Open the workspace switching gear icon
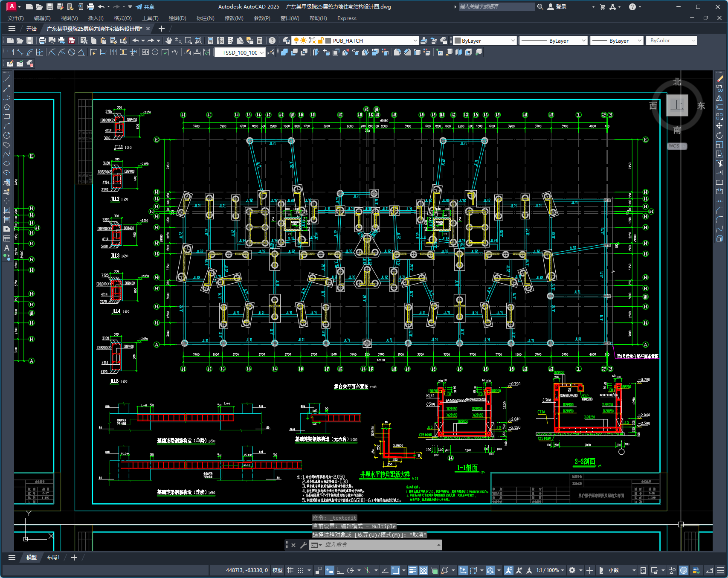This screenshot has height=578, width=728. point(572,570)
